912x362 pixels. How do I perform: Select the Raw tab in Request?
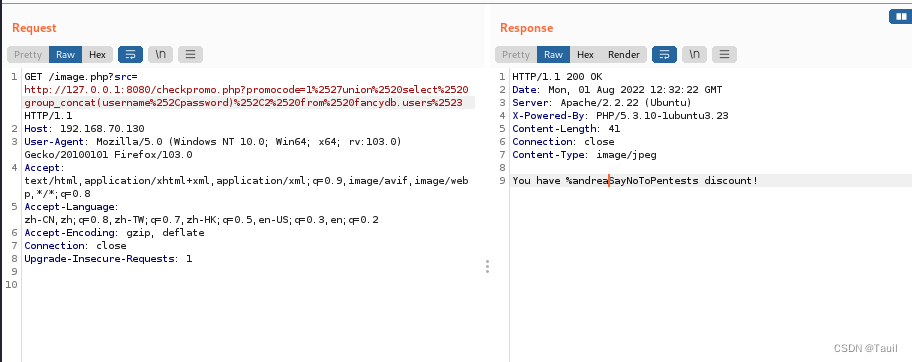[x=65, y=55]
